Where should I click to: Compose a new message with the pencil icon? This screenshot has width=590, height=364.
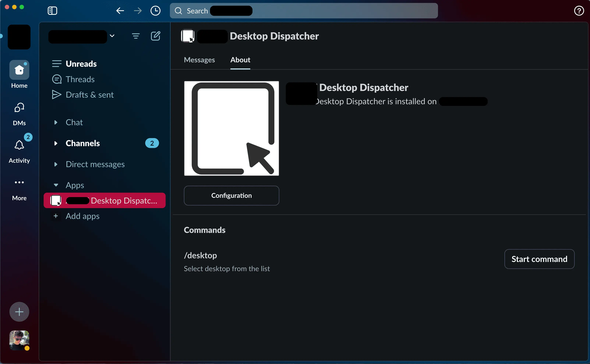tap(155, 36)
